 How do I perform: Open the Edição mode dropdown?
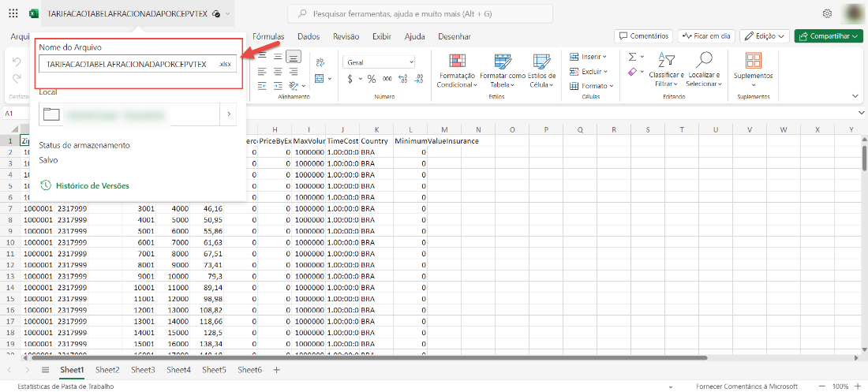pos(765,36)
